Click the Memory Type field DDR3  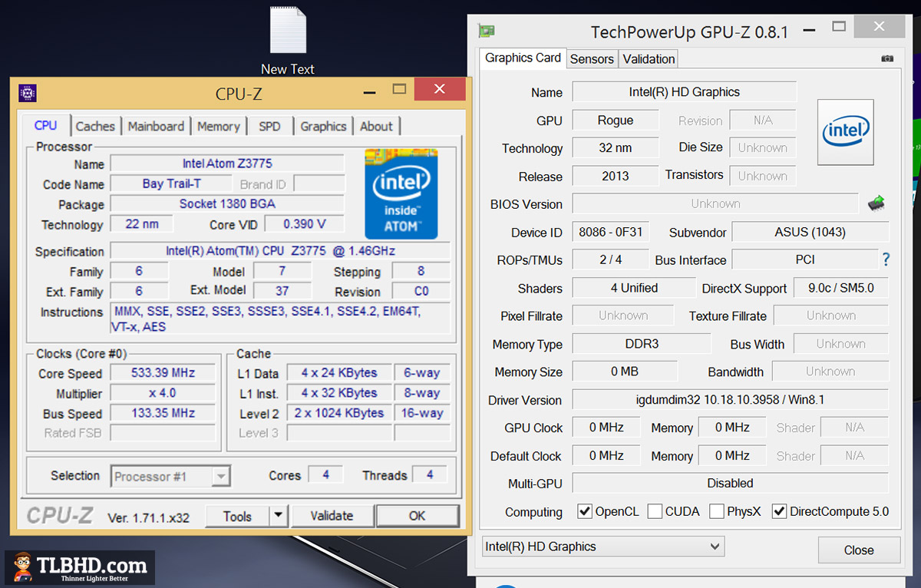[642, 344]
